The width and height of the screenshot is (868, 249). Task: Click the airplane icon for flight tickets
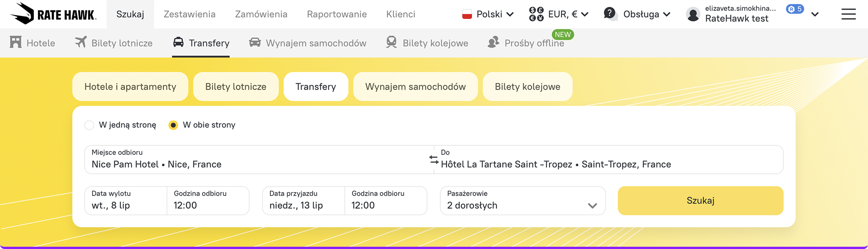81,42
